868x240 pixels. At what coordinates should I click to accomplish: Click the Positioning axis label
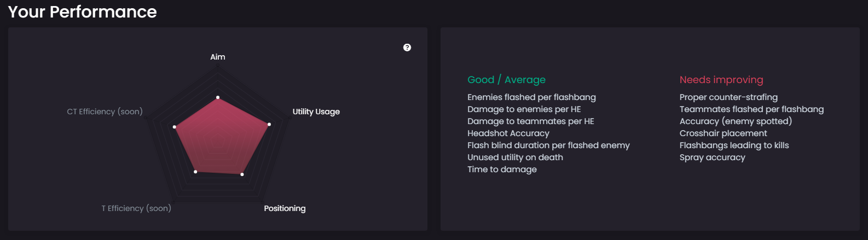pos(285,208)
